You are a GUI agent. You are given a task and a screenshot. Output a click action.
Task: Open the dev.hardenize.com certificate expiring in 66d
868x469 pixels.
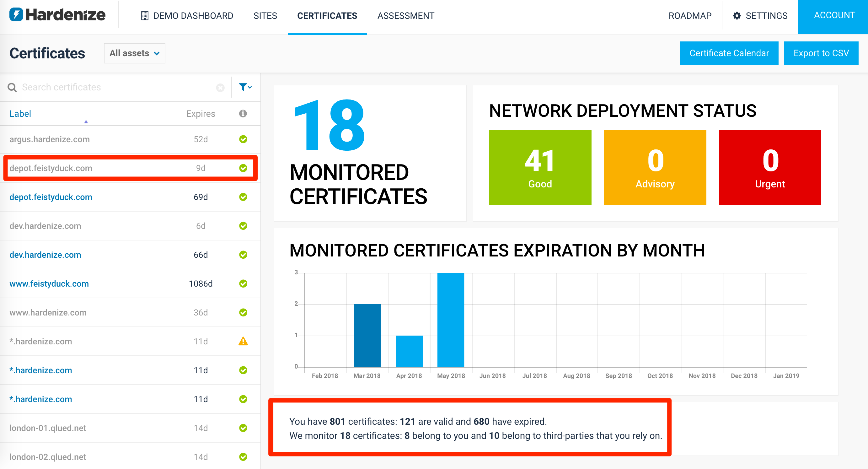pos(130,255)
